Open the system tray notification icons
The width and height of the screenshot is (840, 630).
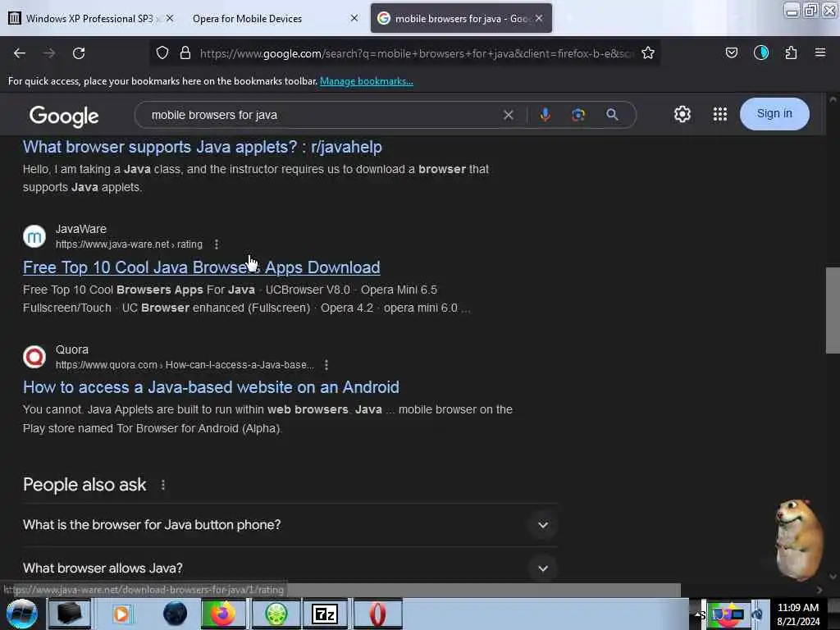coord(731,614)
